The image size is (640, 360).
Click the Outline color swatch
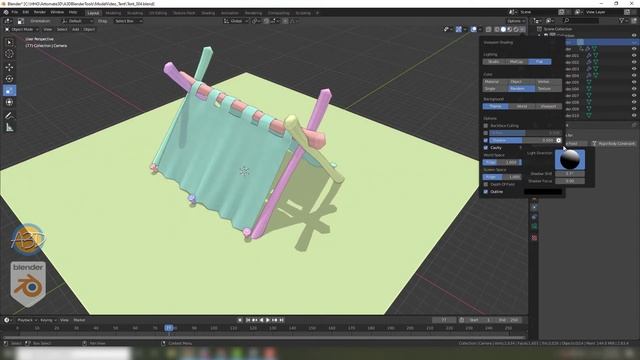pyautogui.click(x=543, y=191)
